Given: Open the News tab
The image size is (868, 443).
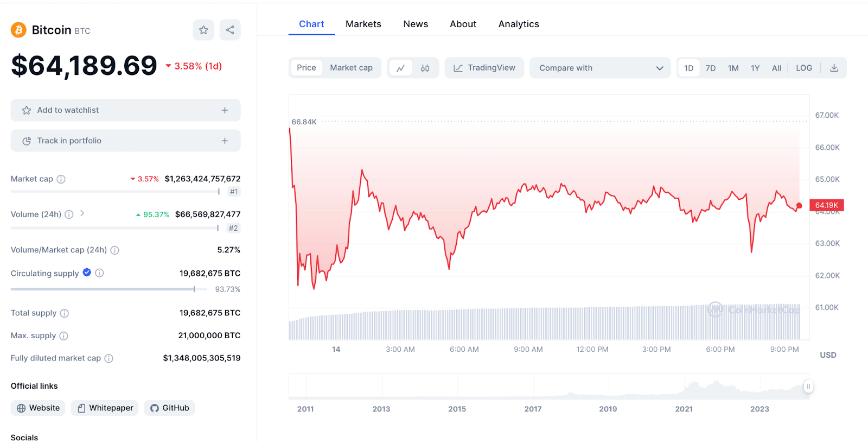Looking at the screenshot, I should [x=416, y=24].
